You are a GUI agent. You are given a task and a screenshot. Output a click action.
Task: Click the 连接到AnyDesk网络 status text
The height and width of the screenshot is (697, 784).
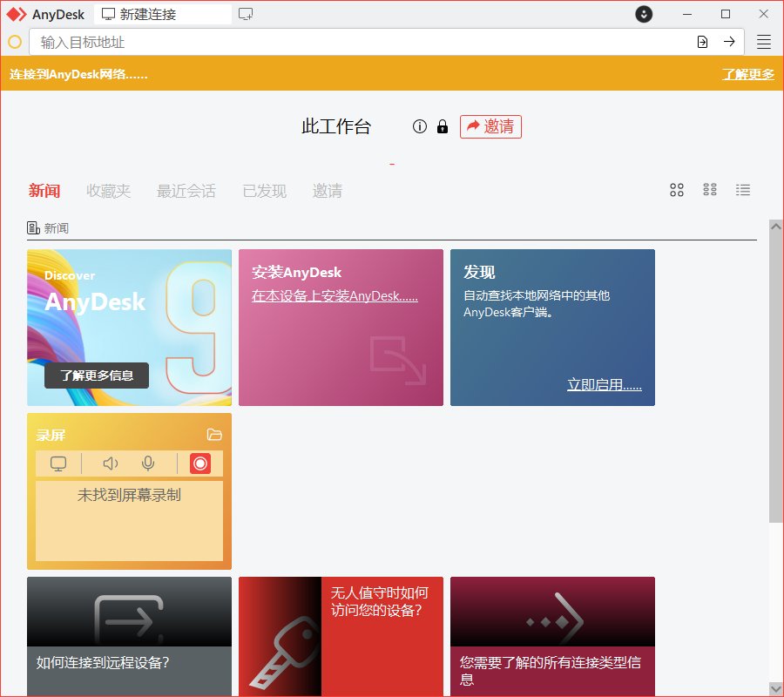(78, 74)
